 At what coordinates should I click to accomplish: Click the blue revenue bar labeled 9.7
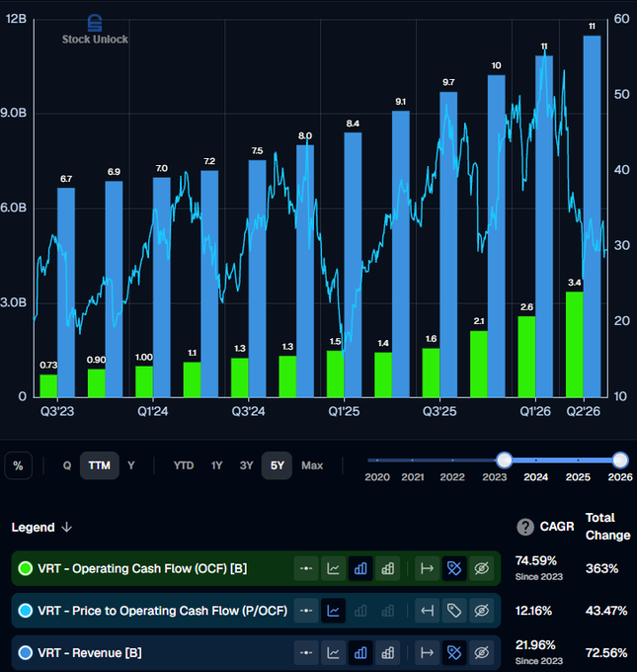coord(448,244)
